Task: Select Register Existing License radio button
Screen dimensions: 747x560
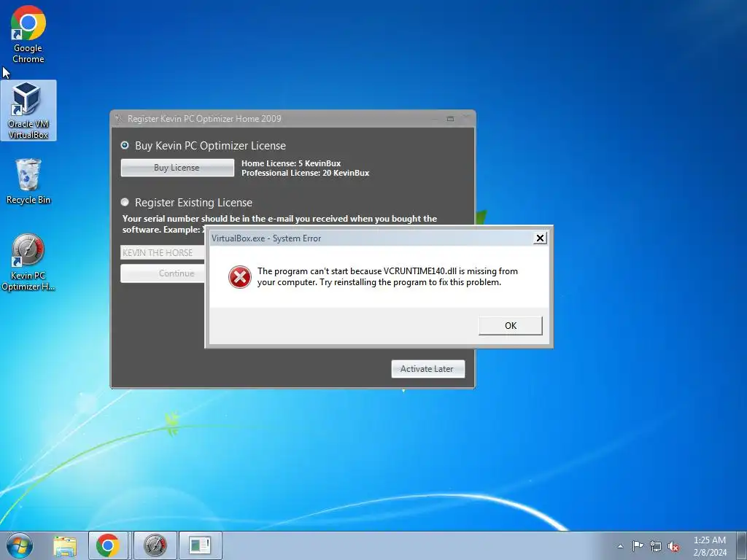Action: point(125,202)
